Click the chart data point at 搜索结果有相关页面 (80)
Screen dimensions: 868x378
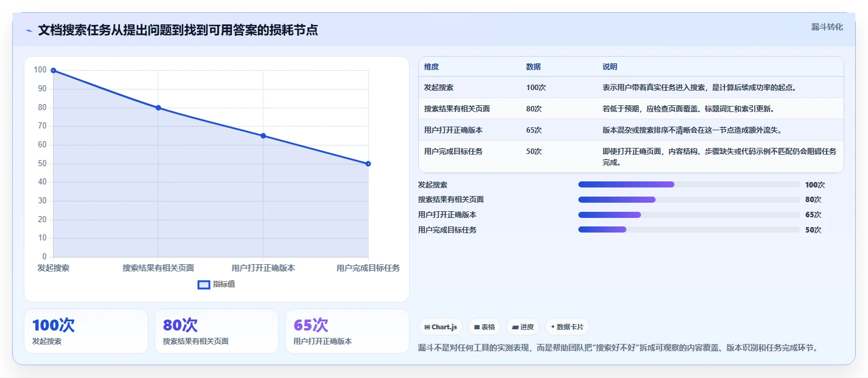(x=158, y=108)
